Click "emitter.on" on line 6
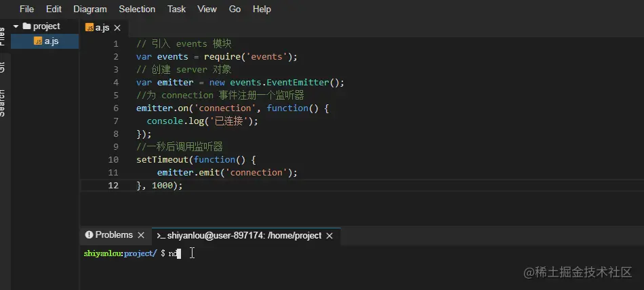 [x=162, y=108]
